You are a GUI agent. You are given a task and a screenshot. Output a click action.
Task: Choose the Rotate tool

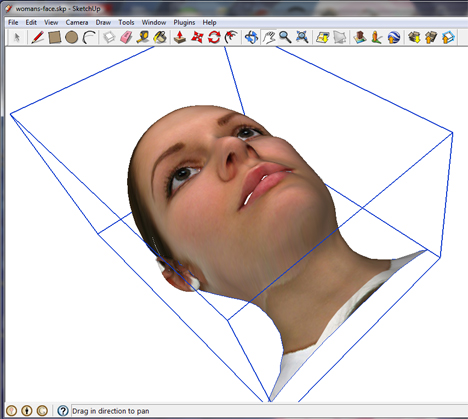(214, 37)
